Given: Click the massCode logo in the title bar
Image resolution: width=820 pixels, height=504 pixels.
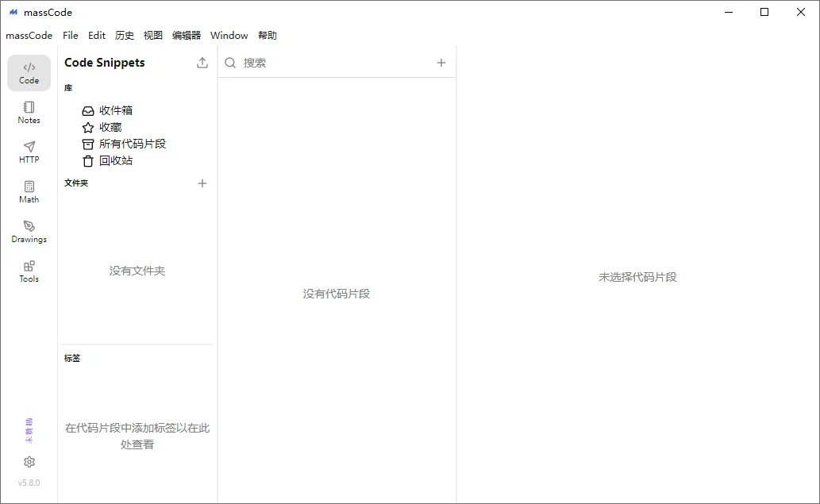Looking at the screenshot, I should pyautogui.click(x=13, y=12).
